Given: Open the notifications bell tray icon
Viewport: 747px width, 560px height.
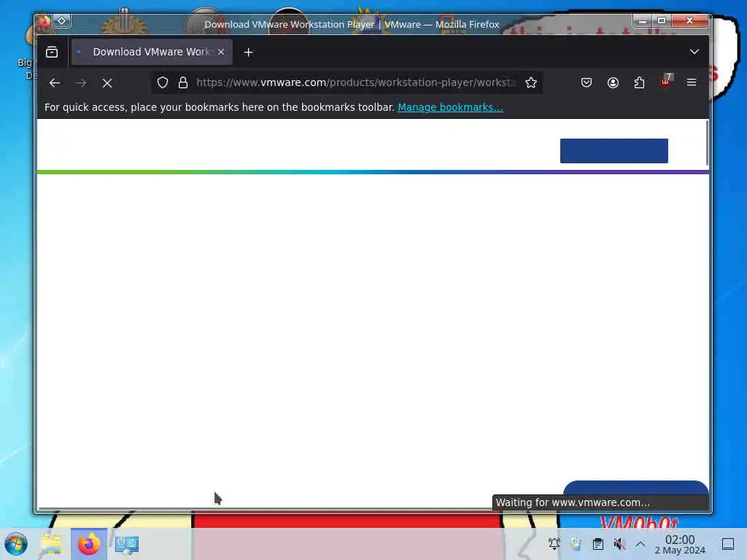Looking at the screenshot, I should tap(554, 544).
